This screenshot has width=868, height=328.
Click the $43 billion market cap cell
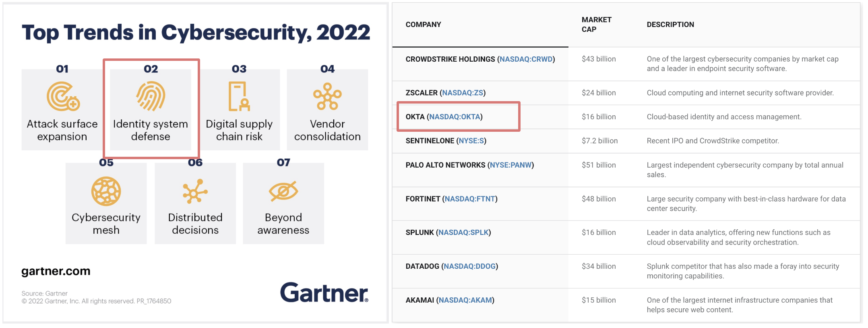pyautogui.click(x=599, y=59)
